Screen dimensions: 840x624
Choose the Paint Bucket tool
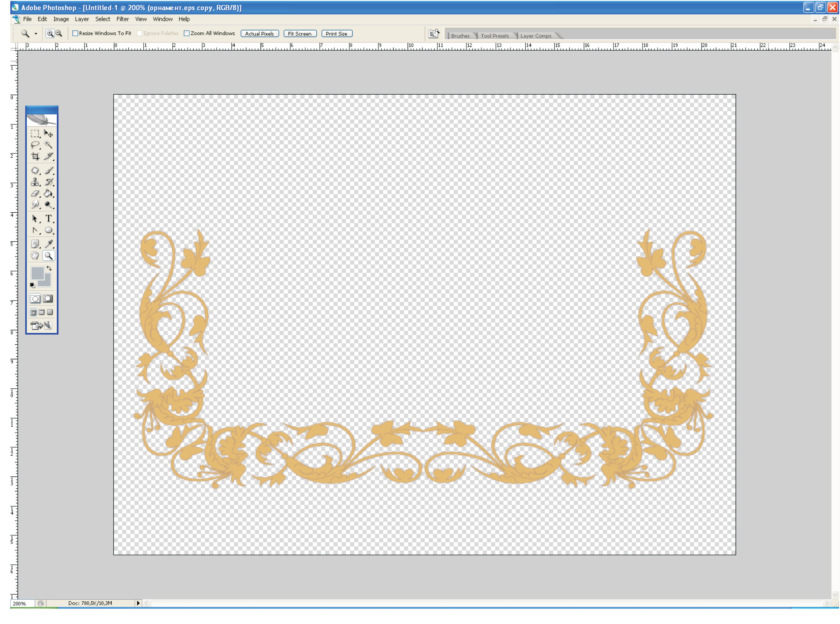(x=49, y=194)
